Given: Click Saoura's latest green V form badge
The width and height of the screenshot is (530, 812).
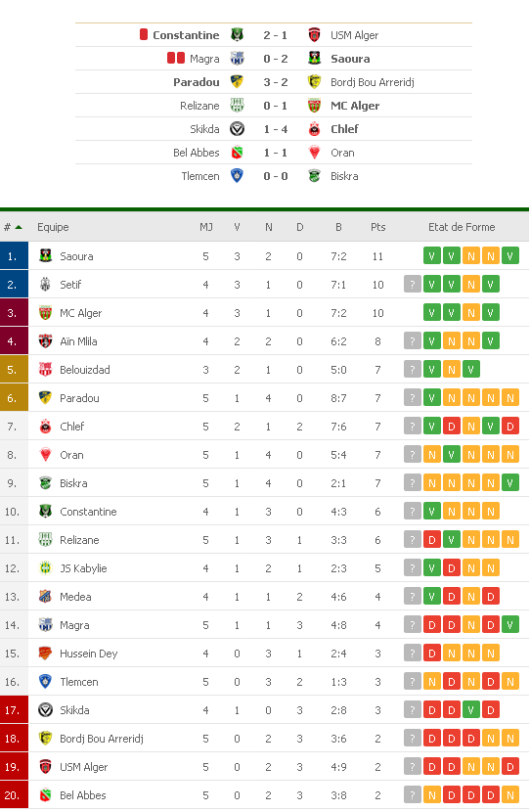Looking at the screenshot, I should pos(509,255).
